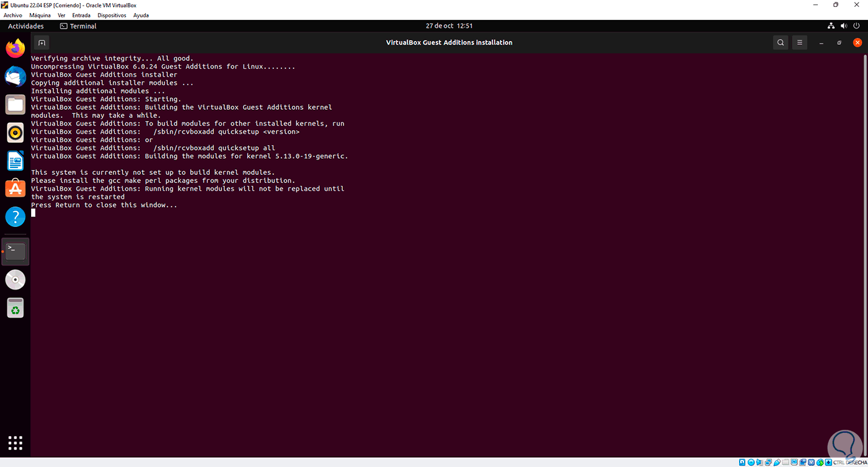The width and height of the screenshot is (868, 467).
Task: Open the Trash from the dock
Action: [x=15, y=308]
